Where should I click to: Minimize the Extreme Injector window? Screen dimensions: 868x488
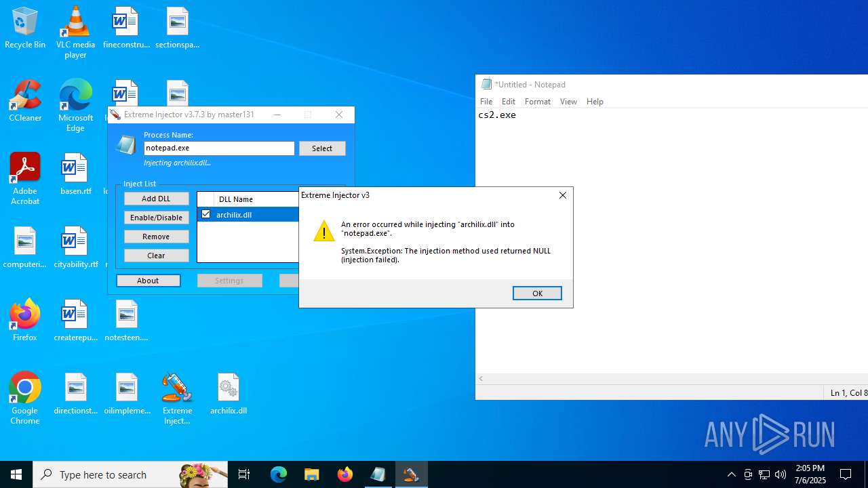coord(277,115)
